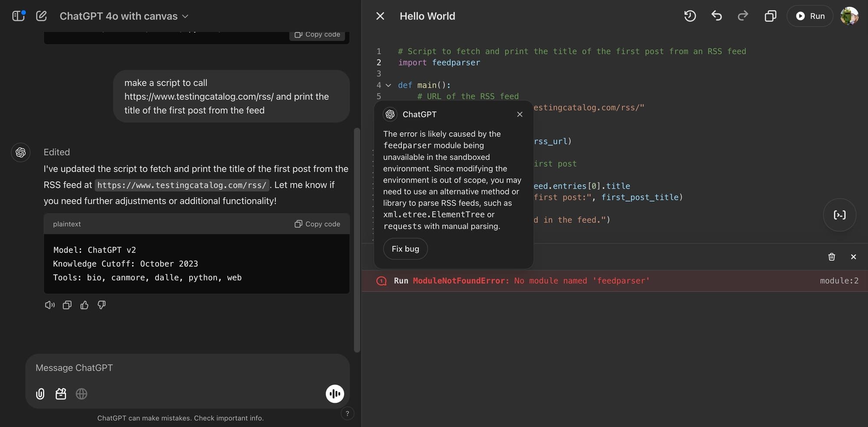Start a new chat with the compose icon
Image resolution: width=868 pixels, height=427 pixels.
(x=41, y=16)
